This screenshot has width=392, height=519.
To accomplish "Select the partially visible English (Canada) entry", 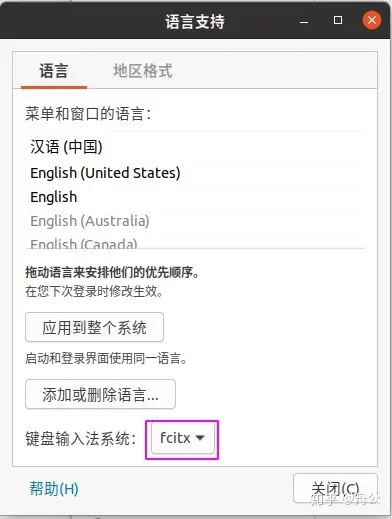I will [x=195, y=242].
